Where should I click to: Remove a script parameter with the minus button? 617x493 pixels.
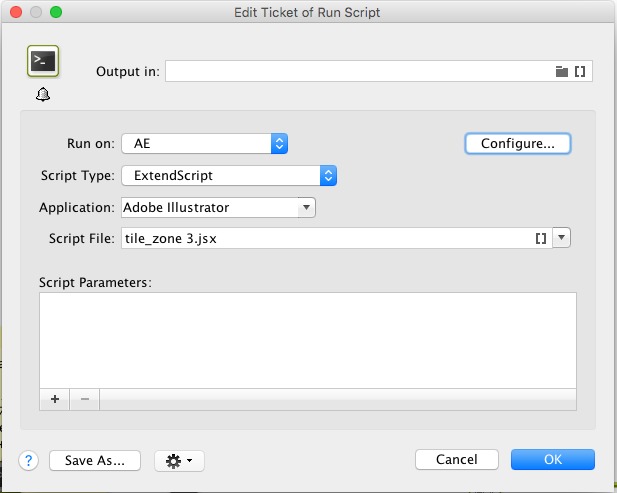[x=84, y=399]
